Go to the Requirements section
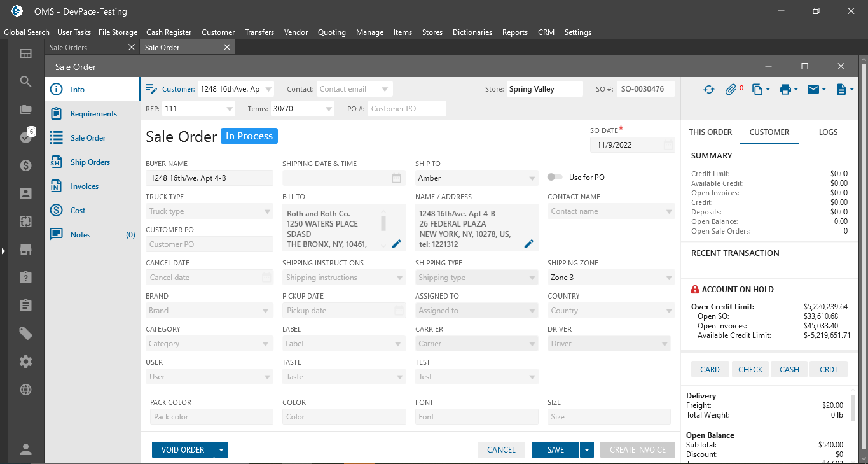868x464 pixels. [93, 114]
